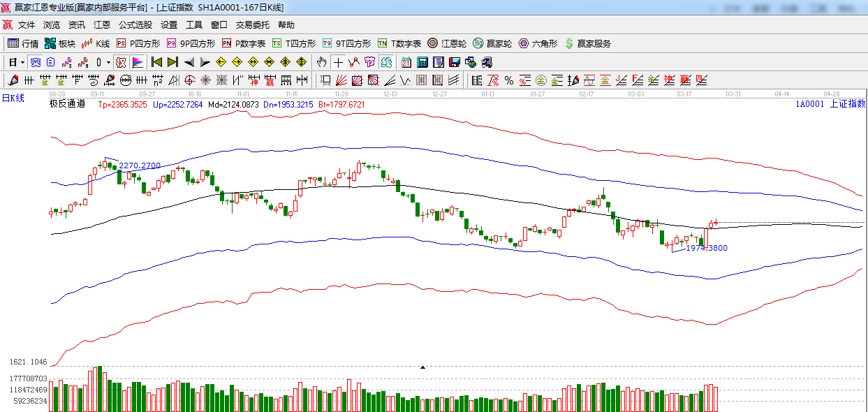The image size is (868, 412).
Task: Select the hand pan tool
Action: coord(322,62)
